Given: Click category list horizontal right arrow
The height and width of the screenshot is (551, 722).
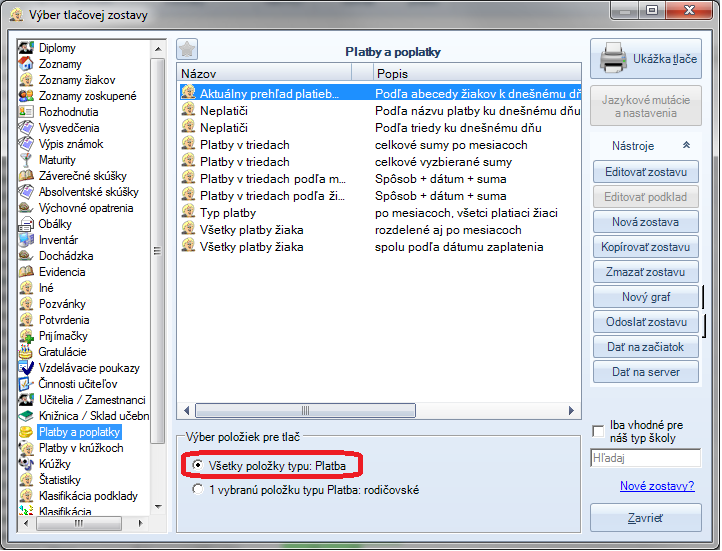Looking at the screenshot, I should (140, 523).
